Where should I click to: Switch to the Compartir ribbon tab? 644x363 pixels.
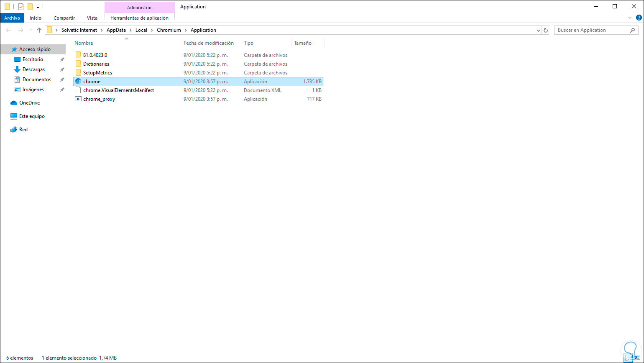[64, 18]
